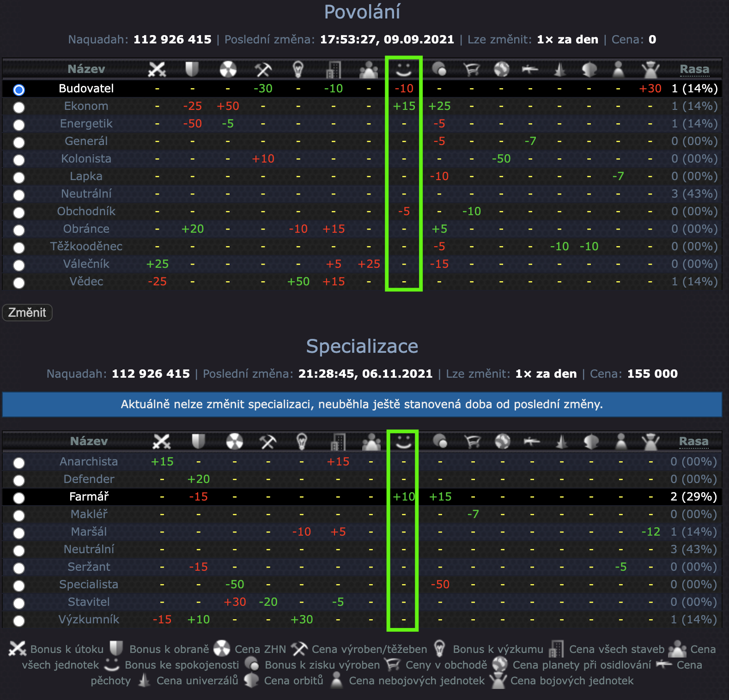The height and width of the screenshot is (700, 729).
Task: Click the shopping cart icon in Povolání header
Action: [x=471, y=69]
